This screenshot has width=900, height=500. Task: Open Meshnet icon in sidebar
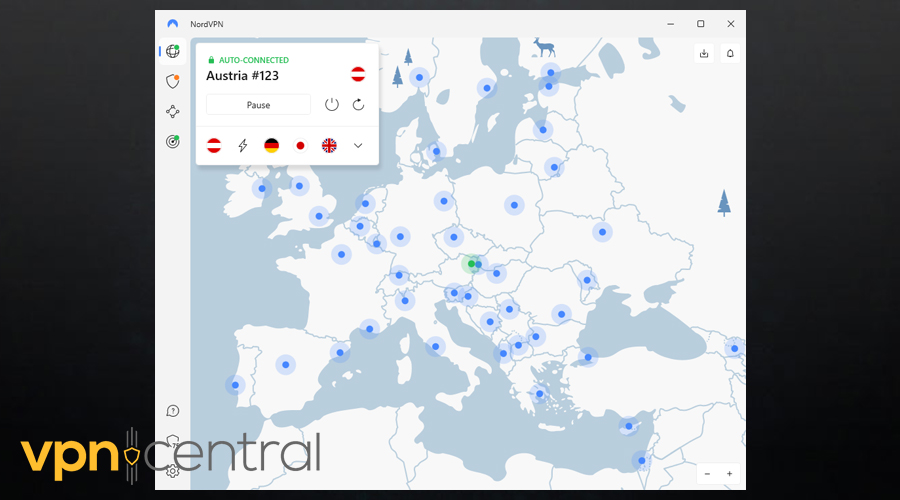pyautogui.click(x=173, y=111)
